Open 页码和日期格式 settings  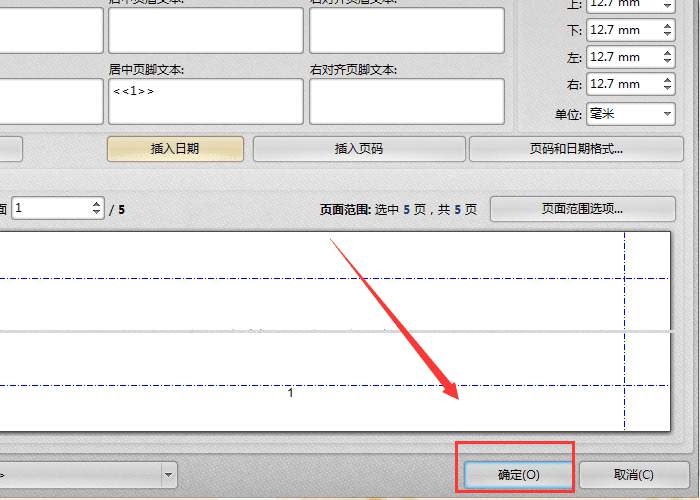pyautogui.click(x=576, y=149)
